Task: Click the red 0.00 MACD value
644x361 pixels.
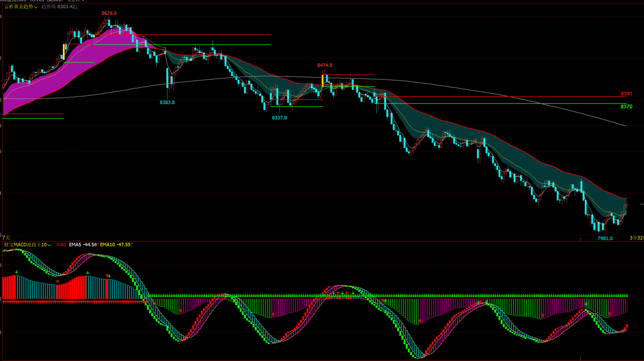Action: coord(61,245)
